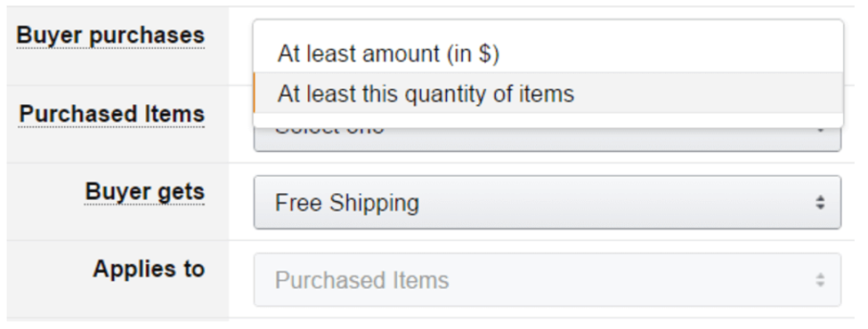This screenshot has width=868, height=329.
Task: Open the Buyer gets 'Free Shipping' dropdown
Action: 548,203
